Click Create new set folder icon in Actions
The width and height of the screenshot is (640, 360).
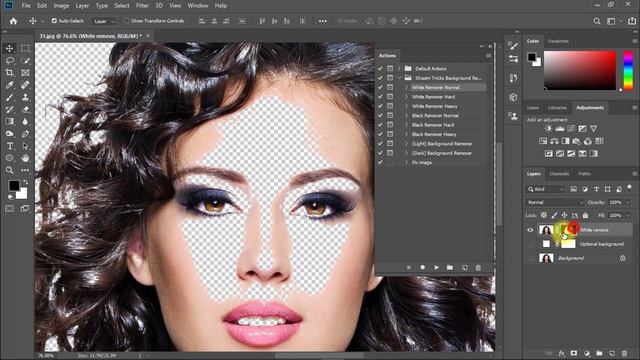[450, 267]
